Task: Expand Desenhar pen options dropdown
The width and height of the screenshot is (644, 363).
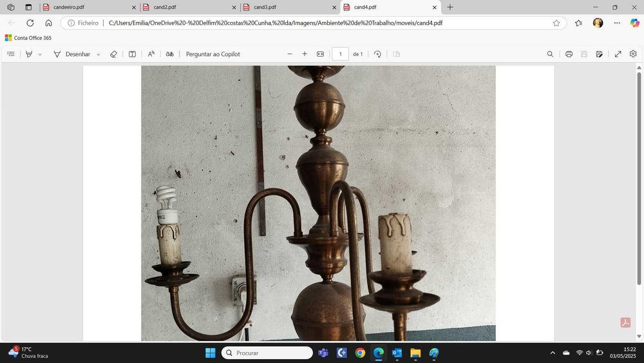Action: click(x=98, y=54)
